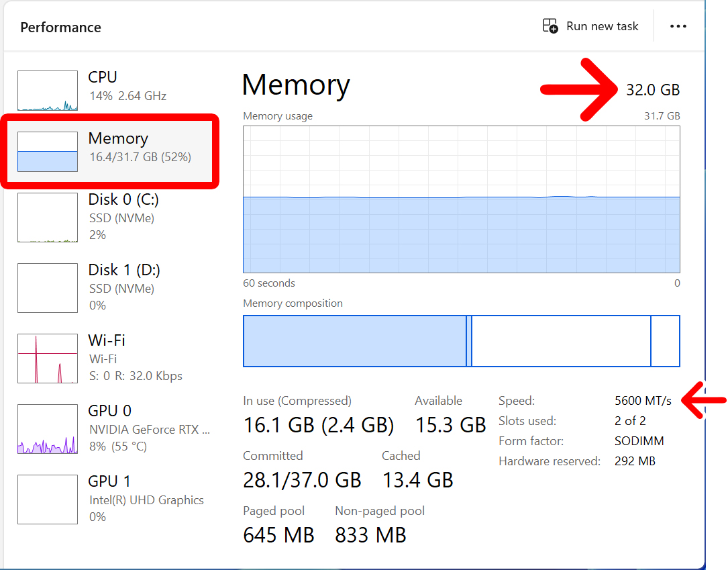Open the three-dot More options menu
Screen dimensions: 728x570
coord(678,26)
